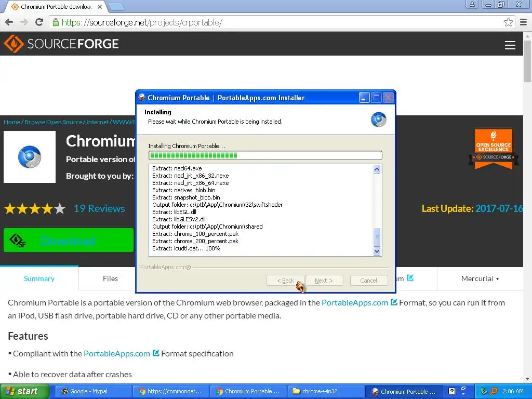Click the URL address bar
This screenshot has height=399, width=532.
pyautogui.click(x=282, y=22)
